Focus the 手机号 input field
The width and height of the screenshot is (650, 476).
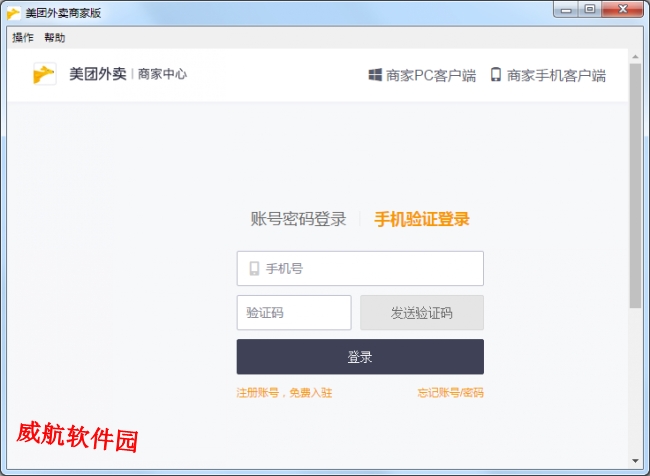pos(360,268)
